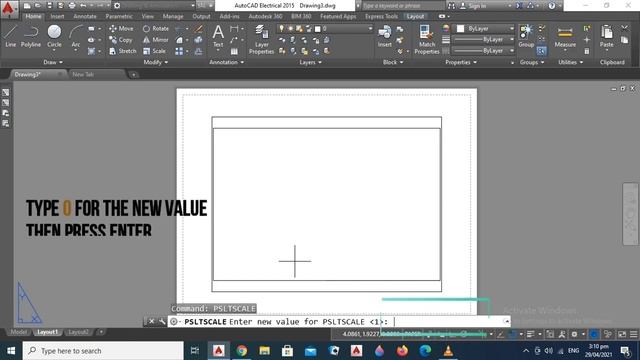The width and height of the screenshot is (640, 360).
Task: Expand the Annotation panel
Action: [x=227, y=62]
